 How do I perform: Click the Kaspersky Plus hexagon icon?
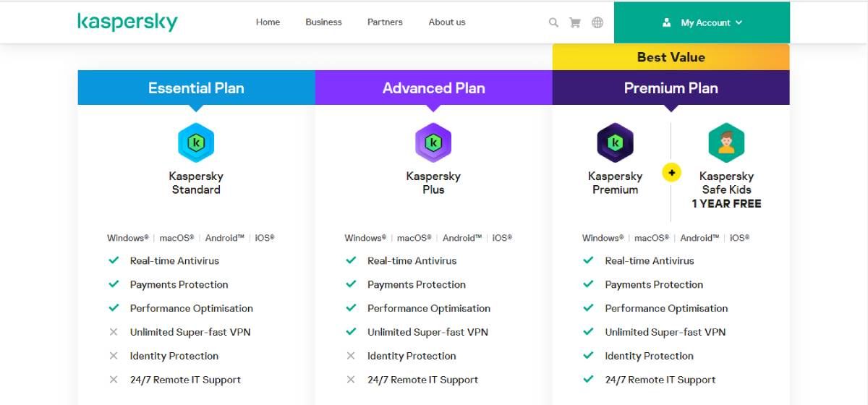433,142
